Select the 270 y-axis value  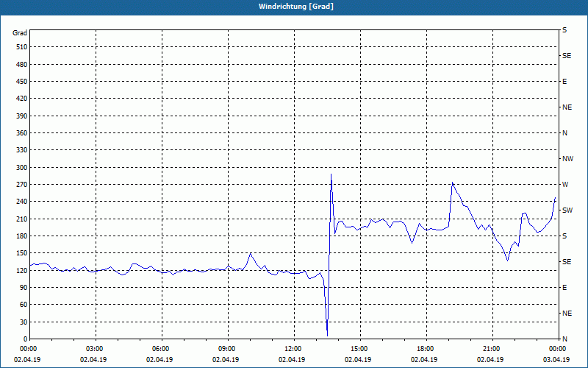point(22,185)
